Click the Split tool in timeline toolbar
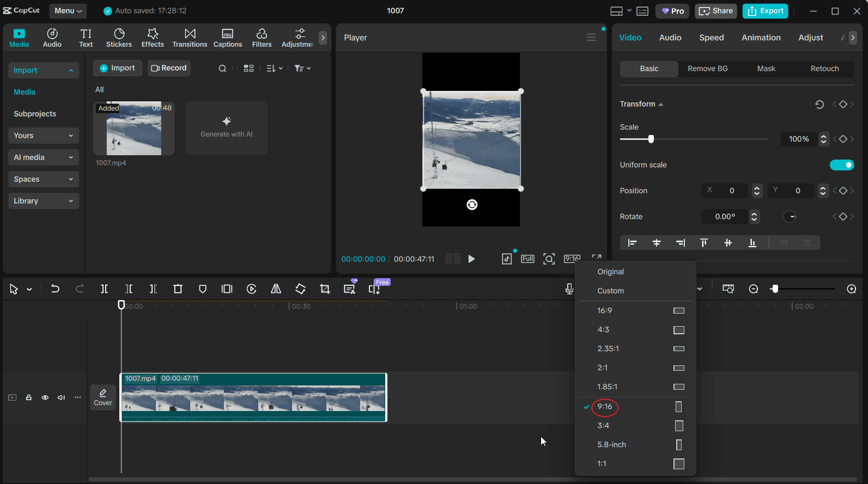 pyautogui.click(x=104, y=289)
